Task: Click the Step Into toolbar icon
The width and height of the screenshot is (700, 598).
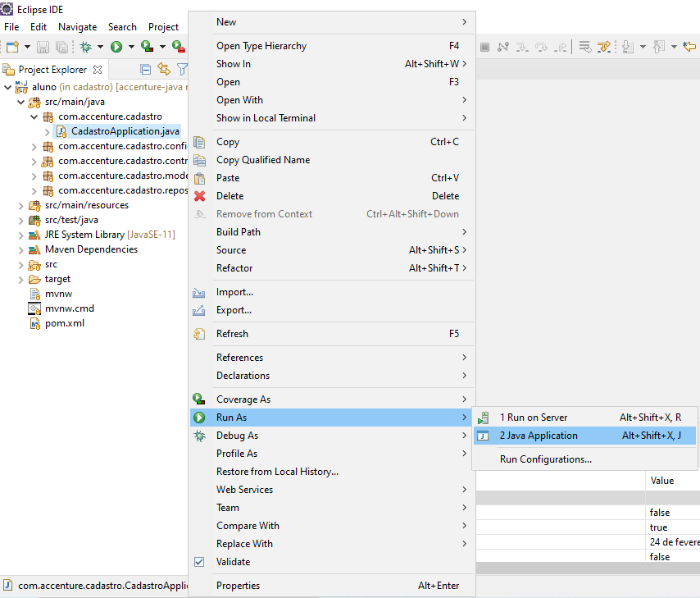Action: click(522, 47)
